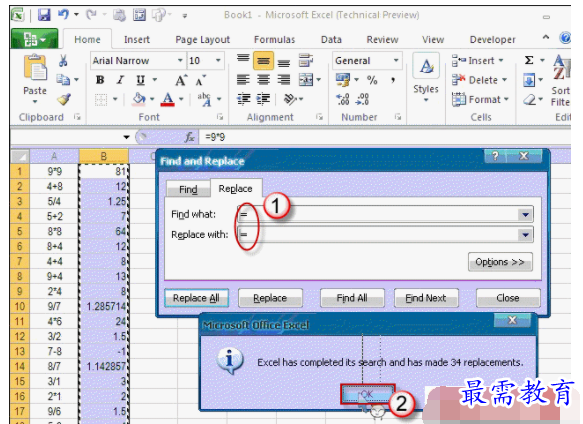Viewport: 583px width, 424px height.
Task: Open the Data tab
Action: pyautogui.click(x=331, y=39)
